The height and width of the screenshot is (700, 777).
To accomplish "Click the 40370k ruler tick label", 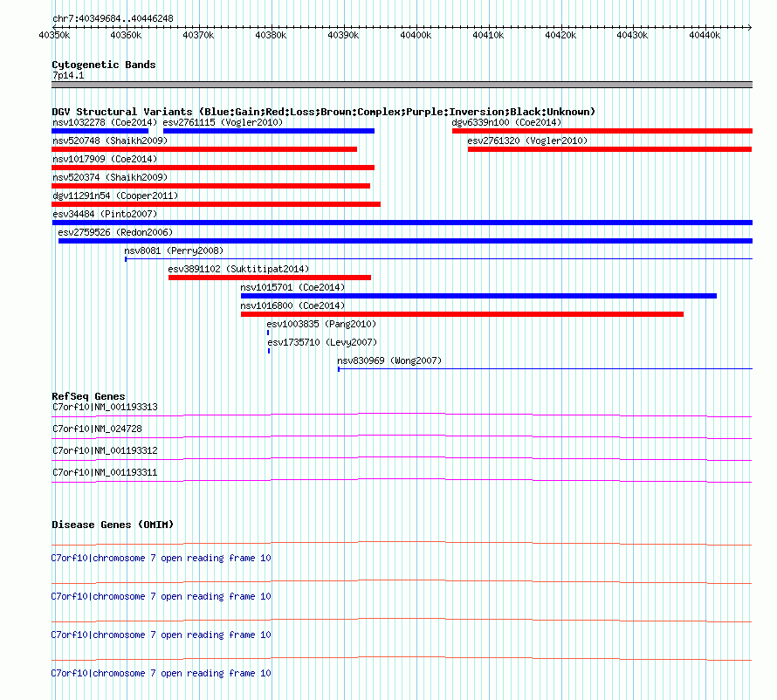I will click(198, 35).
